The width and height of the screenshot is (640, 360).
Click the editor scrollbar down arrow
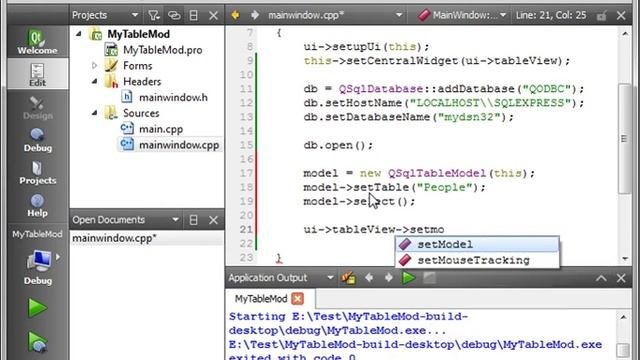(x=625, y=259)
